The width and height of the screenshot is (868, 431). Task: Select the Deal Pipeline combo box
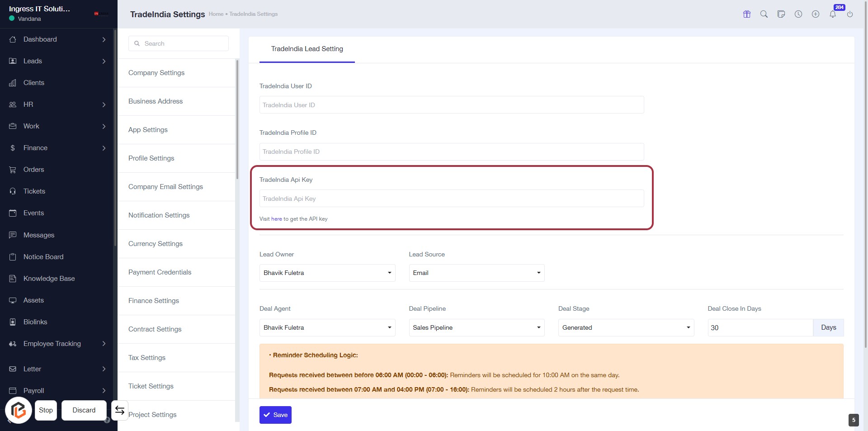click(476, 328)
